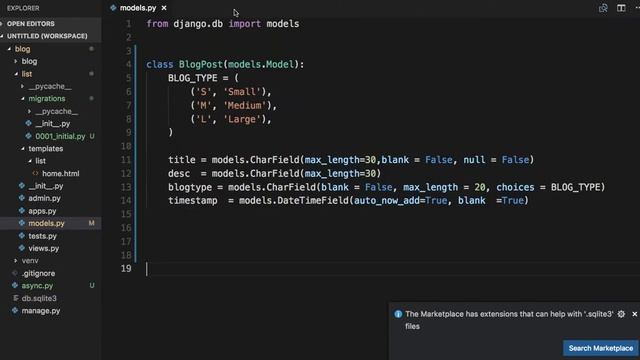Collapse the migrations folder
The image size is (640, 360).
pos(47,98)
